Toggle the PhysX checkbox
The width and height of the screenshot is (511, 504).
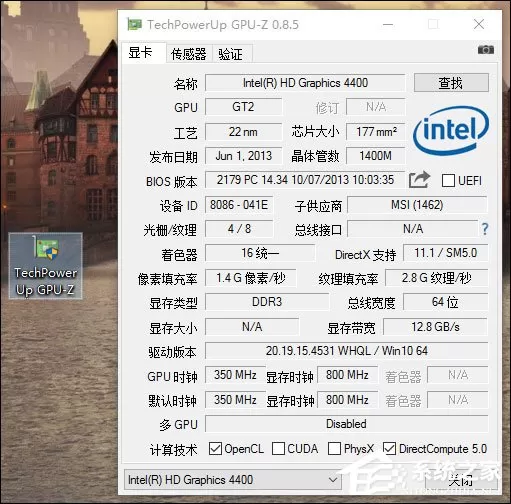334,449
